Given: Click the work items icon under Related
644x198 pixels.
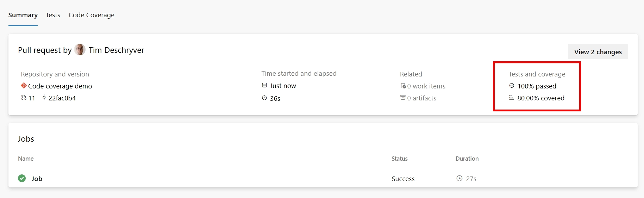Looking at the screenshot, I should [x=403, y=86].
